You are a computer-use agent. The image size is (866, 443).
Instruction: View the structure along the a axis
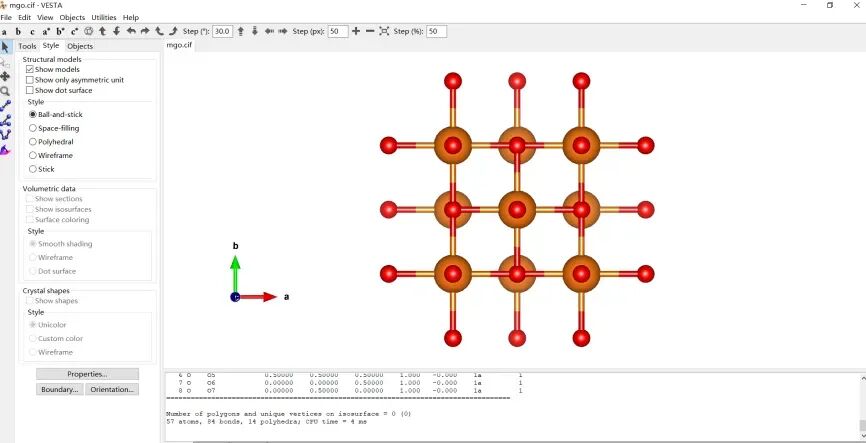pos(4,31)
